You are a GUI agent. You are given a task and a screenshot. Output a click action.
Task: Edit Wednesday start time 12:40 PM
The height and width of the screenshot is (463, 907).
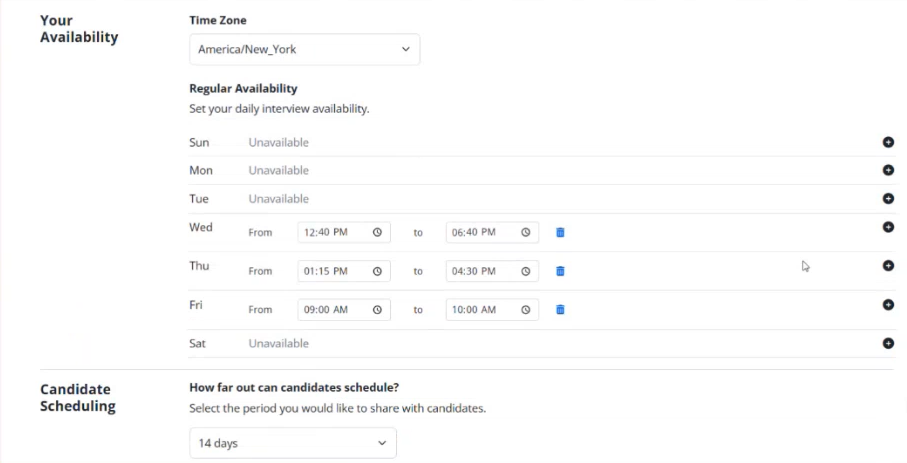click(x=344, y=232)
